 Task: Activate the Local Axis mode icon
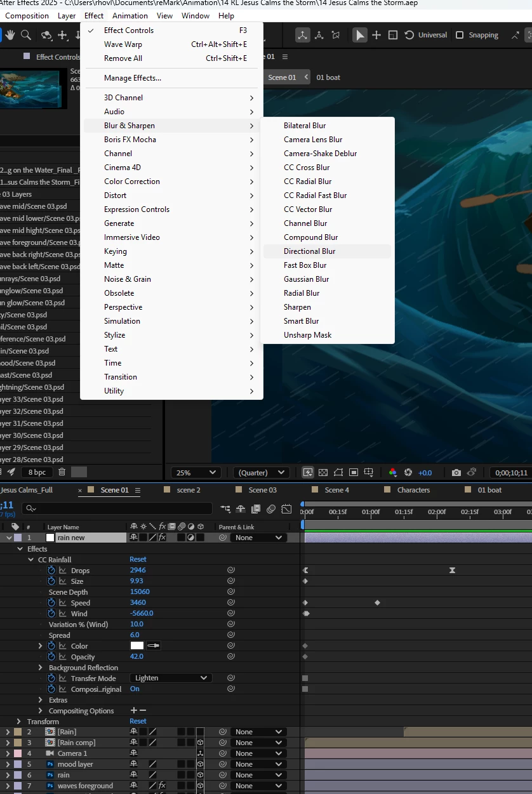303,35
